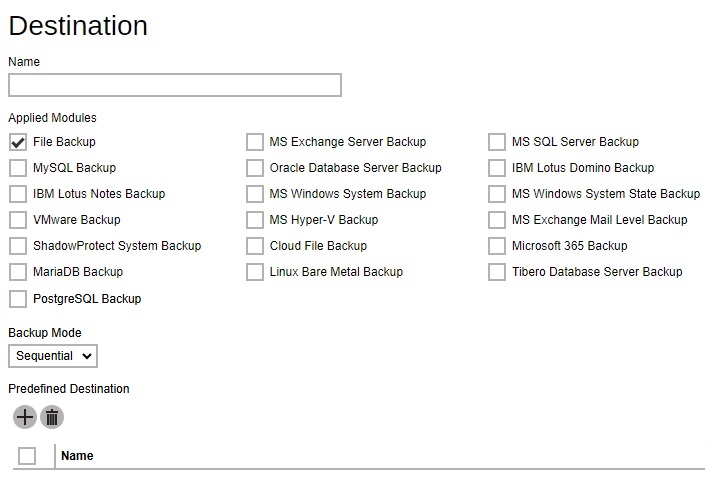Enable Microsoft 365 Backup

pyautogui.click(x=497, y=246)
